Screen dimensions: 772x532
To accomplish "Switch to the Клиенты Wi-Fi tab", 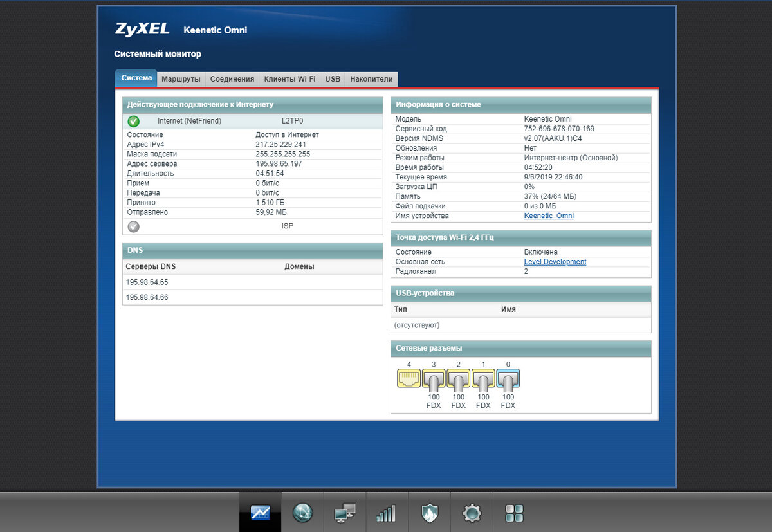I will [x=289, y=79].
